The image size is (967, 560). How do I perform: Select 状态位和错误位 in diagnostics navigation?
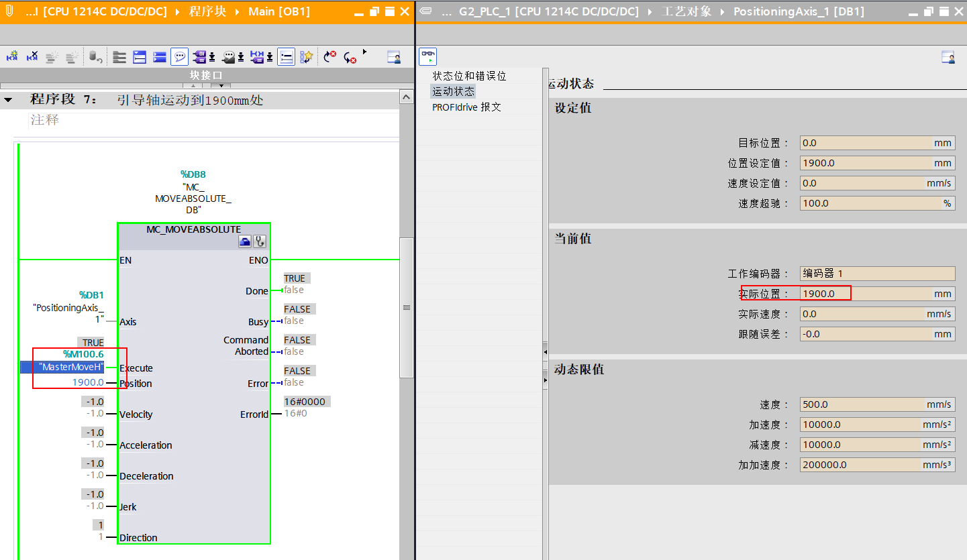coord(469,76)
